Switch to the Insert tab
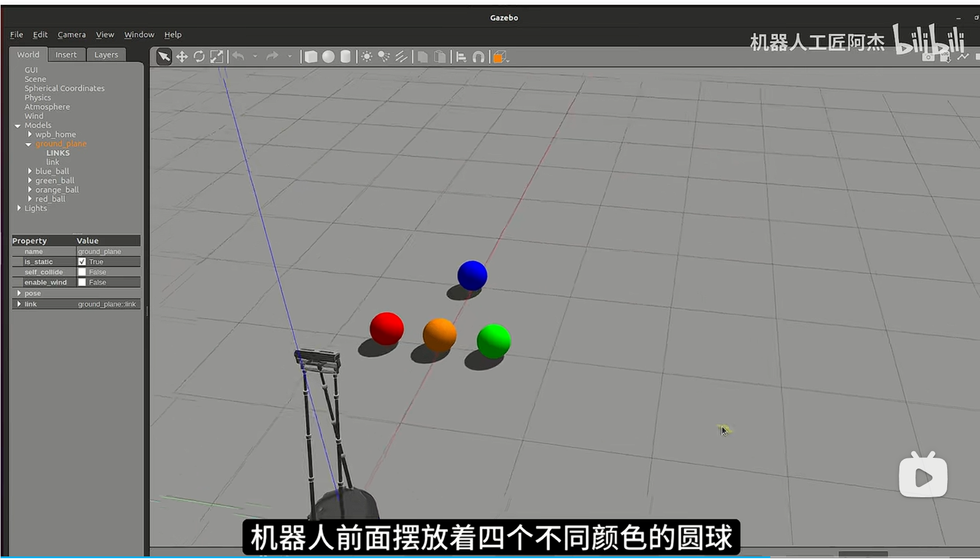980x560 pixels. [66, 54]
